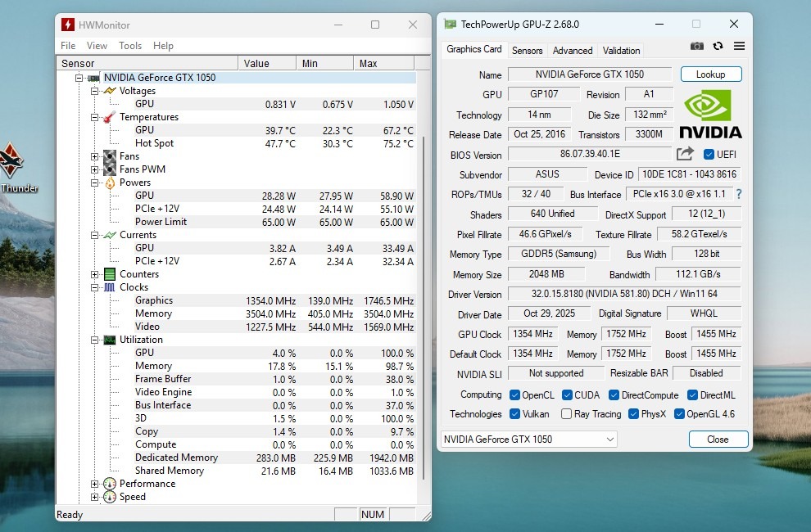Image resolution: width=811 pixels, height=532 pixels.
Task: Select the Powers flame icon
Action: tap(110, 183)
